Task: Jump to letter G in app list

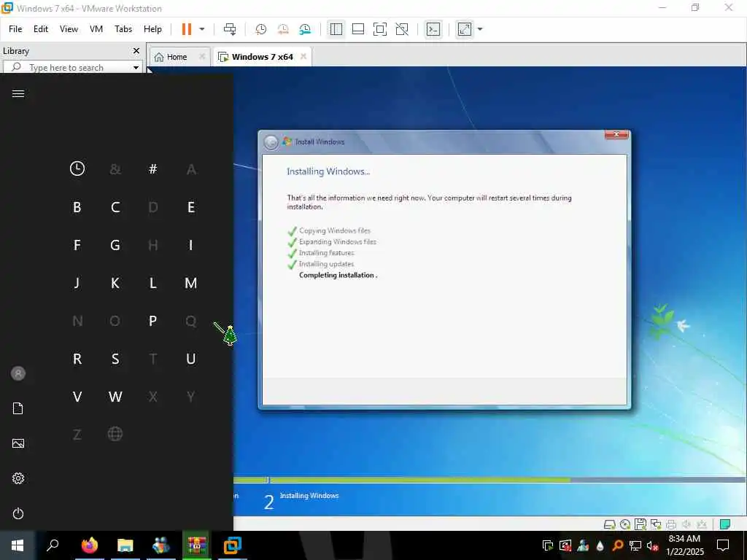Action: point(115,245)
